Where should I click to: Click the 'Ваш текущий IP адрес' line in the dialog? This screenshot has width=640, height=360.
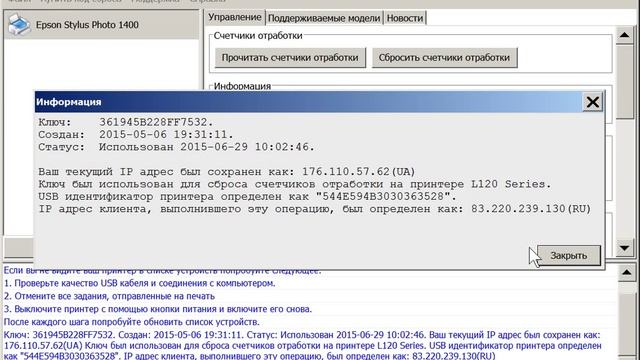point(227,172)
